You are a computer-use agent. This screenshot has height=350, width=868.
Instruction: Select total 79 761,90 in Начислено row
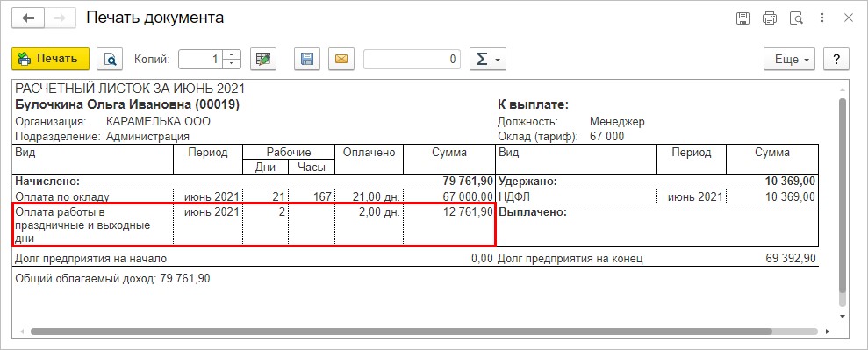pos(468,182)
